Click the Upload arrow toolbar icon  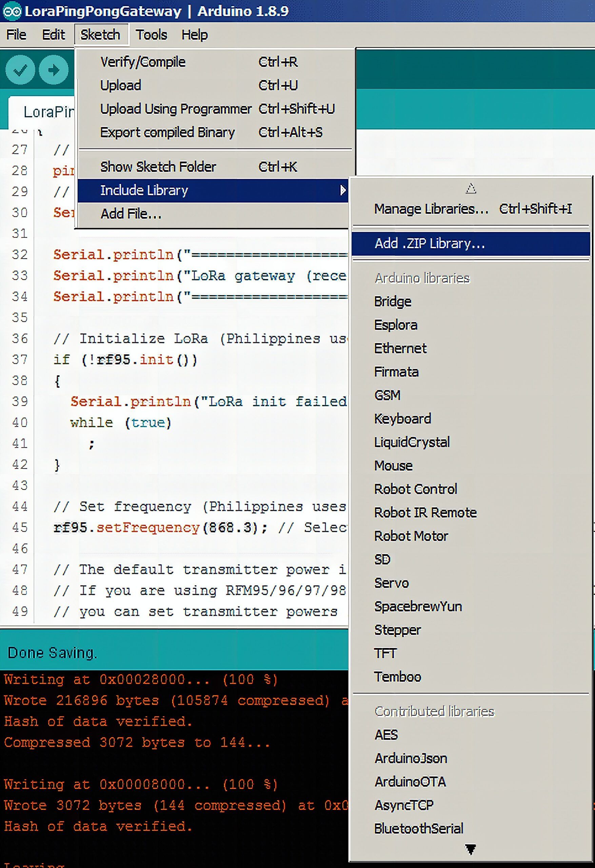point(54,70)
